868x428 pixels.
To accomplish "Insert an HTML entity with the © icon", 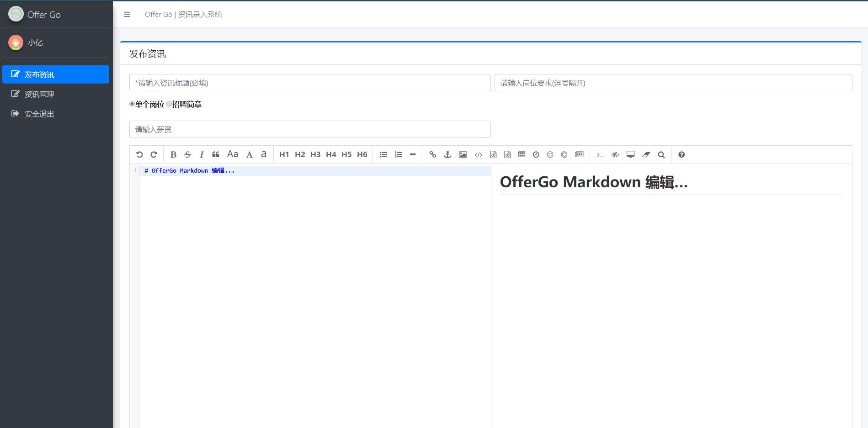I will 564,154.
